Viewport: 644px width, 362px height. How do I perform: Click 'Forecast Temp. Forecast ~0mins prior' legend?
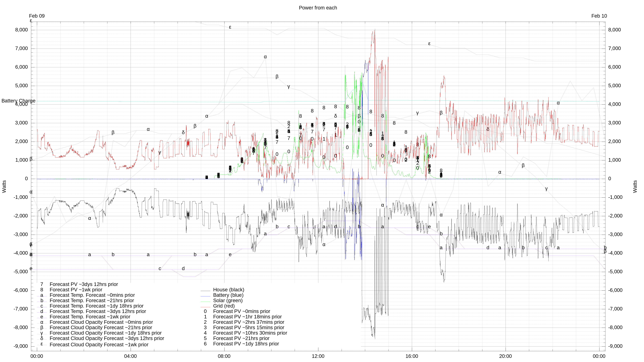pyautogui.click(x=92, y=295)
